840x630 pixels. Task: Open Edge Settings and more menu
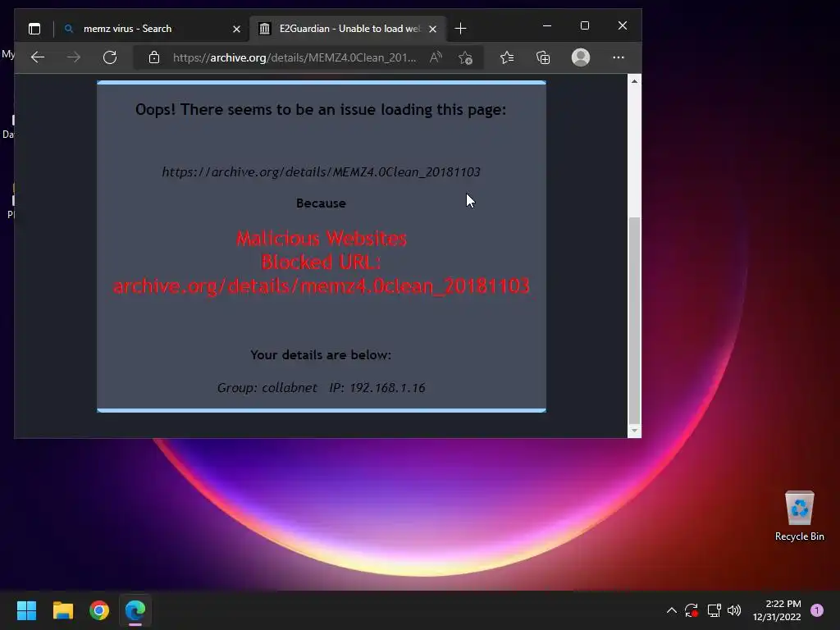coord(619,57)
